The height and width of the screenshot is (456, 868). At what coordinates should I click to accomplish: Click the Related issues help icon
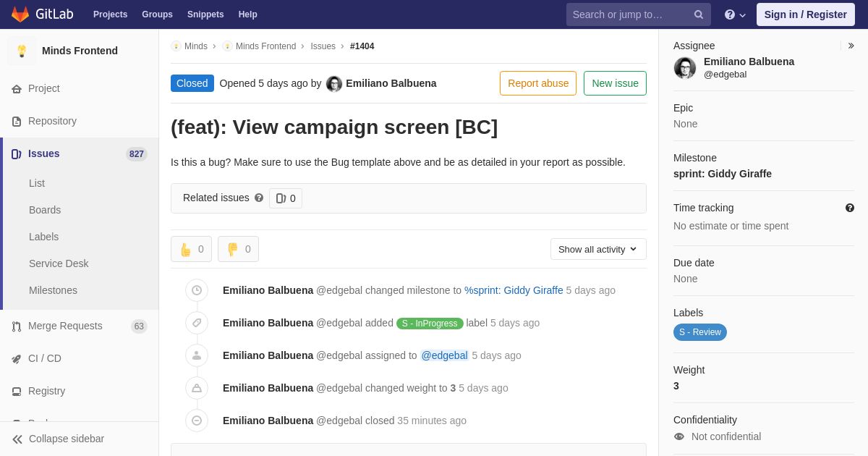259,198
